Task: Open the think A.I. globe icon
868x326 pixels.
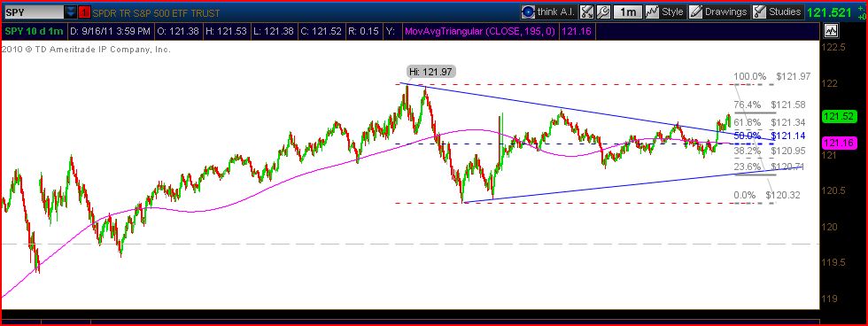Action: click(x=528, y=12)
